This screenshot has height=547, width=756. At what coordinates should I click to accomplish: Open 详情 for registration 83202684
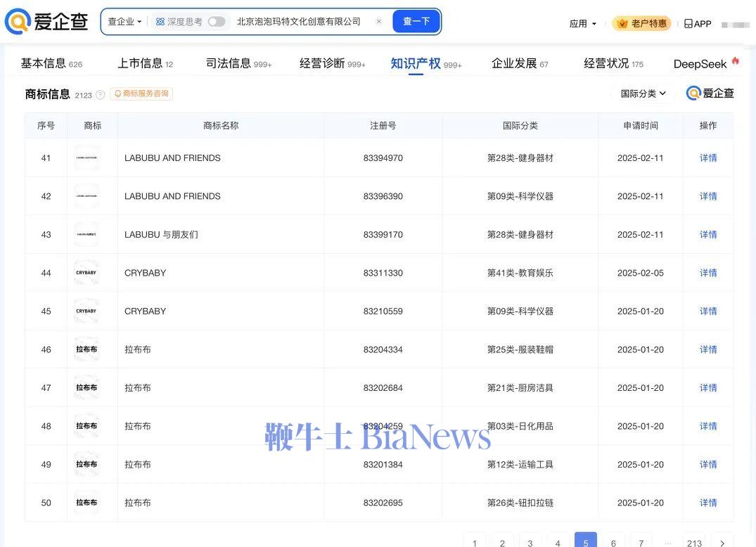[x=707, y=387]
